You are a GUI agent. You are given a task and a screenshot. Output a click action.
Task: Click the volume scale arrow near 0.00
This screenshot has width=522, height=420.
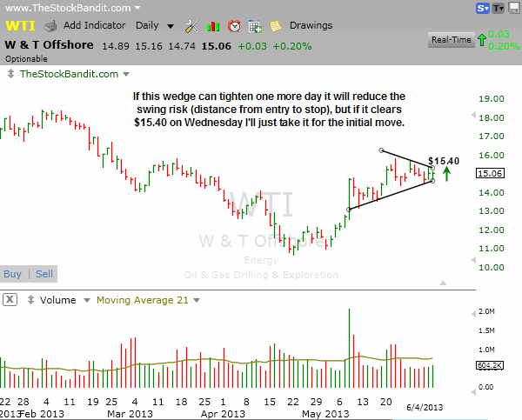tap(473, 392)
